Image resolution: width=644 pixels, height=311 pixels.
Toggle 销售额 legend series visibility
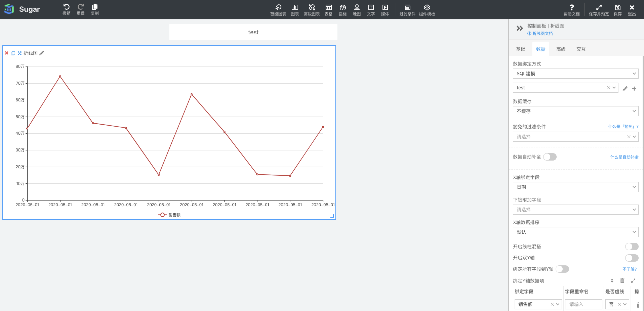pos(169,215)
